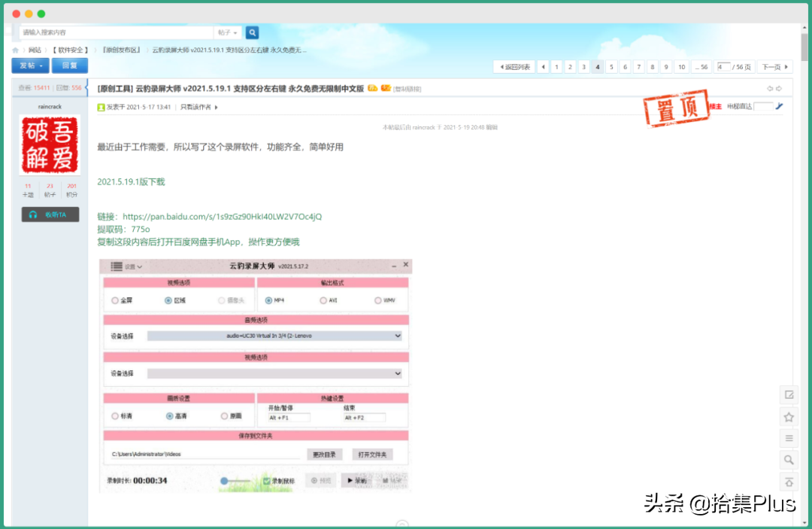Click 软件安全 breadcrumb item
The height and width of the screenshot is (529, 812).
(x=71, y=50)
